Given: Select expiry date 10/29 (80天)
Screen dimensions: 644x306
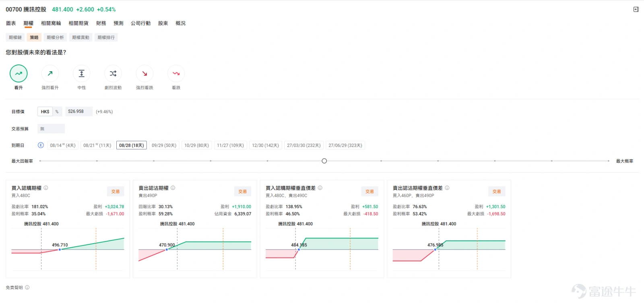Looking at the screenshot, I should coord(196,145).
